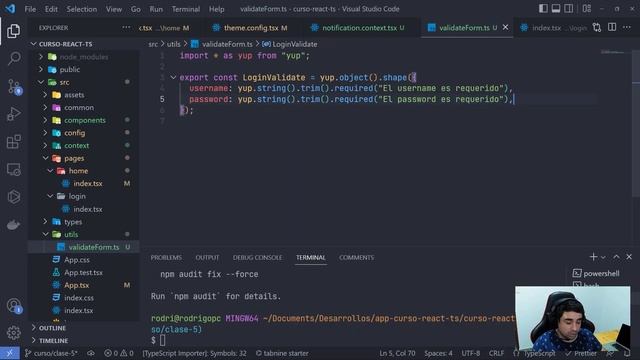Switch to DEBUG CONSOLE panel tab
Image resolution: width=640 pixels, height=360 pixels.
[257, 258]
